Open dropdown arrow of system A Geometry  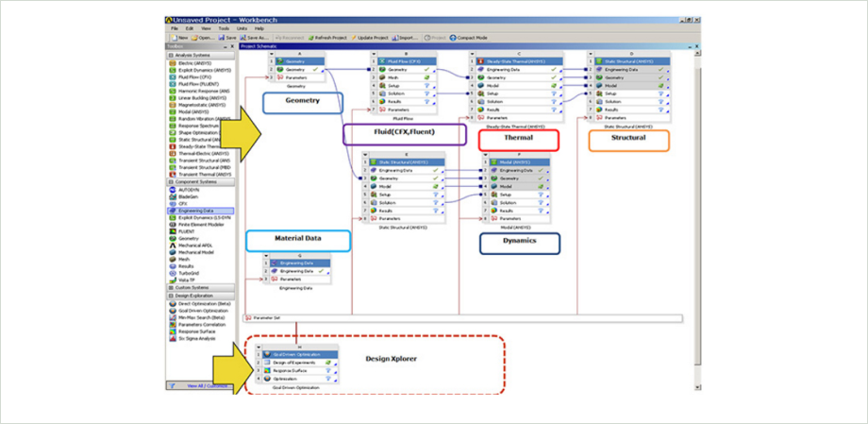(x=272, y=54)
